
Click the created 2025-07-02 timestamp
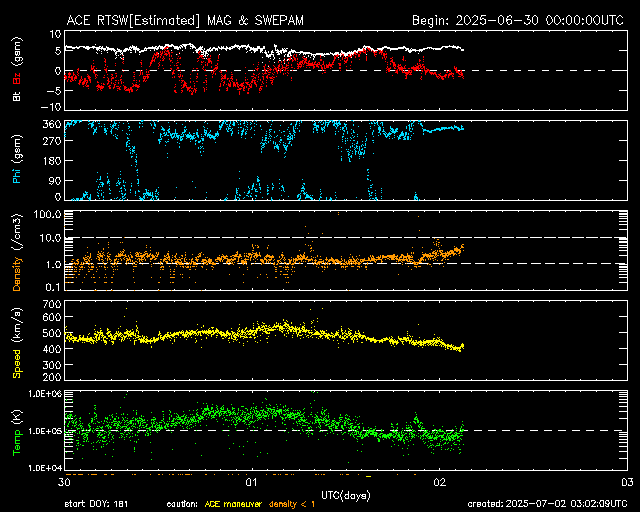[x=547, y=504]
